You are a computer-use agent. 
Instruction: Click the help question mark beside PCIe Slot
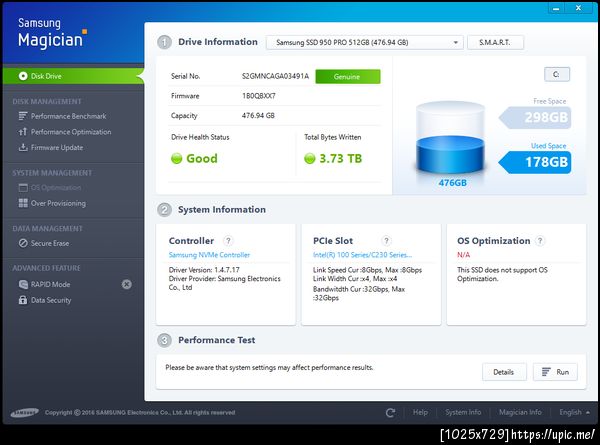click(386, 241)
